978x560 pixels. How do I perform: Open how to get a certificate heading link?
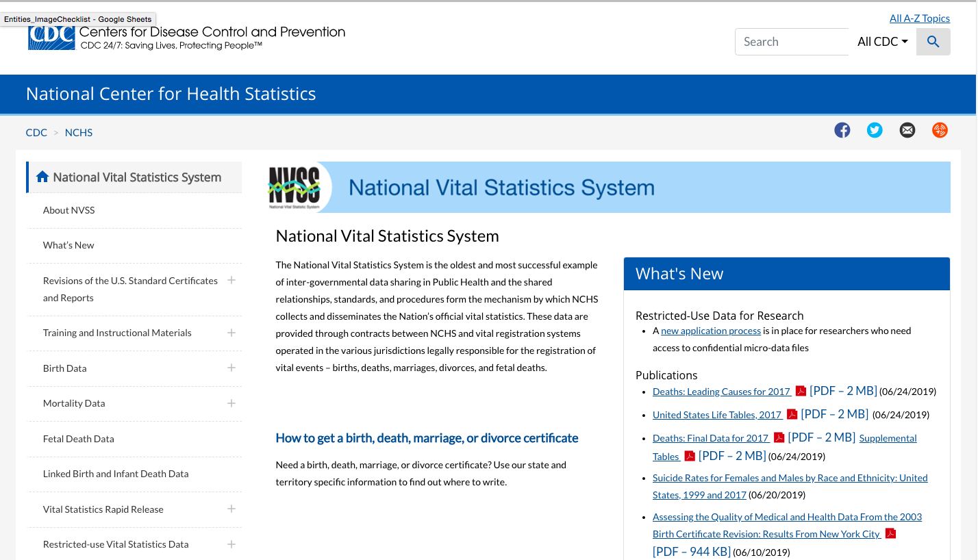point(427,438)
